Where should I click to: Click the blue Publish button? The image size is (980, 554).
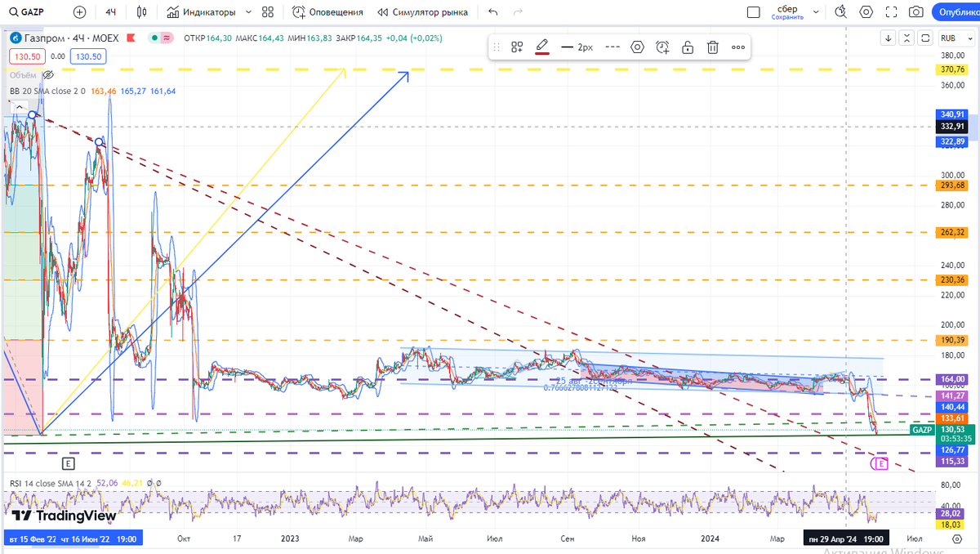pos(958,12)
